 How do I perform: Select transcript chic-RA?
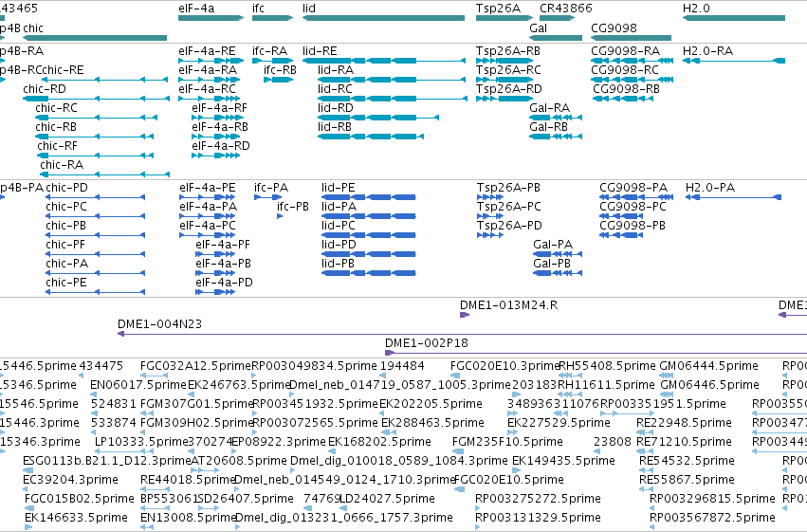click(104, 174)
